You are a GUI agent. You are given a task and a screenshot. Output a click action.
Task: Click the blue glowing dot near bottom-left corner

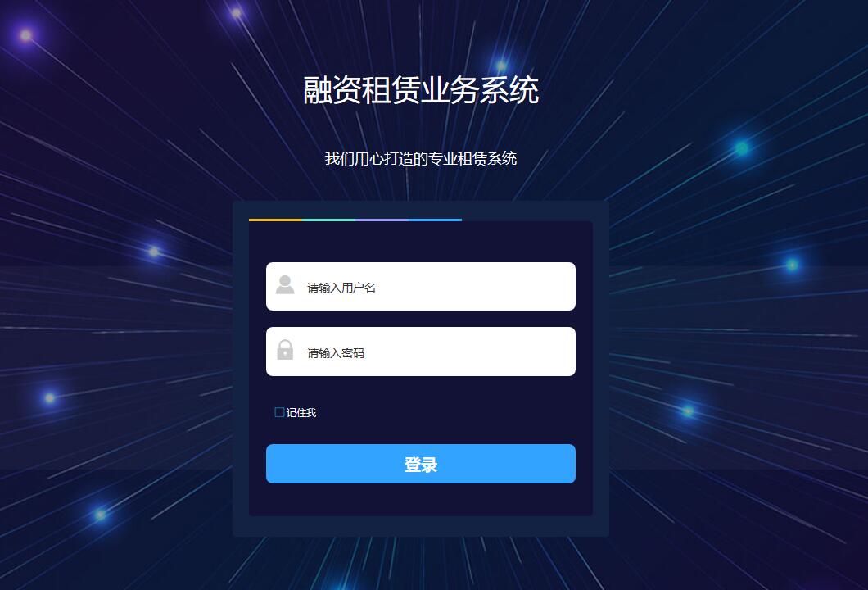point(100,515)
